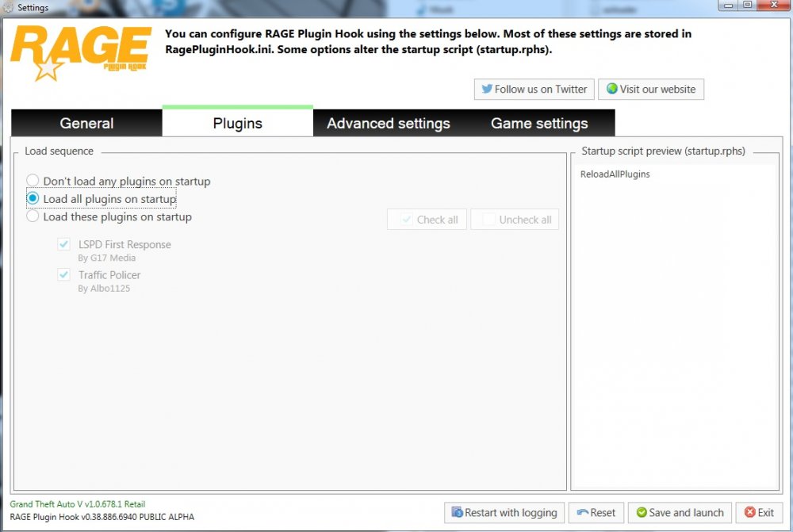Switch to the Game settings tab

(539, 123)
